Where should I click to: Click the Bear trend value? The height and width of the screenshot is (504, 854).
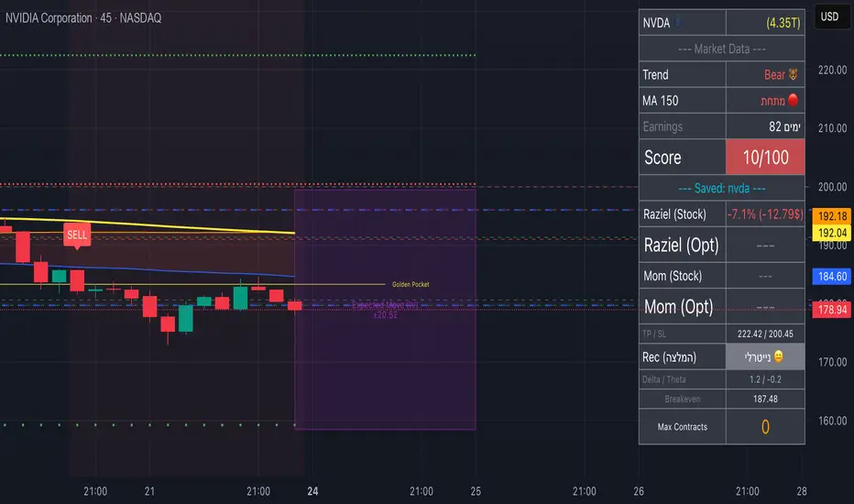pyautogui.click(x=781, y=74)
